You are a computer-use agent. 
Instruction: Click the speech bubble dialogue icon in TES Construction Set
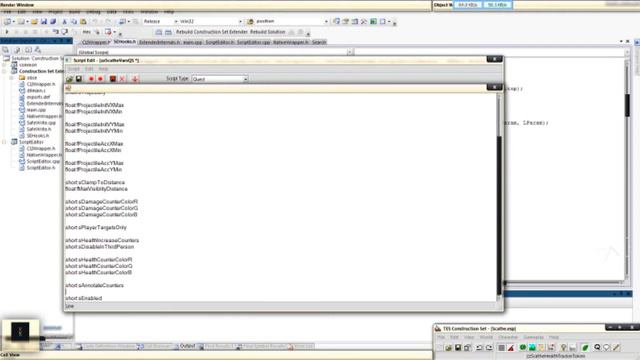607,348
